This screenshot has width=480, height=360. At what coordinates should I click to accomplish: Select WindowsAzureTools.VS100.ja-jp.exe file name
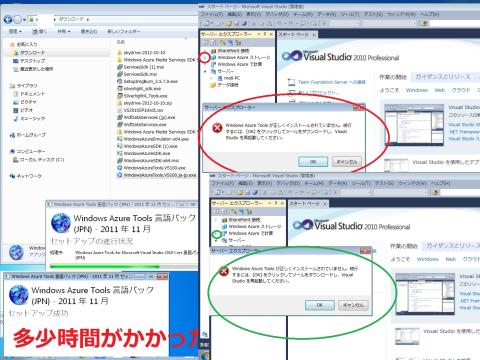(160, 175)
